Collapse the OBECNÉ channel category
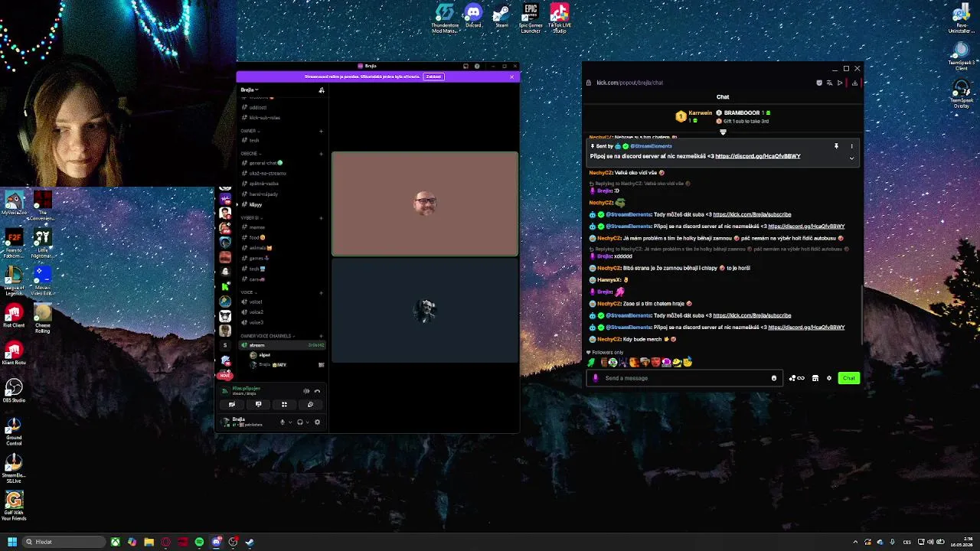Viewport: 980px width, 551px height. 251,154
